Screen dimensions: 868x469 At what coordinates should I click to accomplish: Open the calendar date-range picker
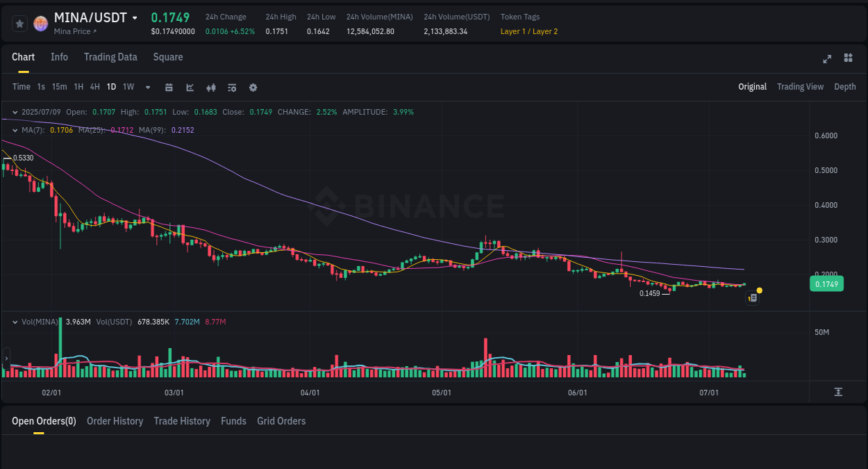[x=169, y=87]
